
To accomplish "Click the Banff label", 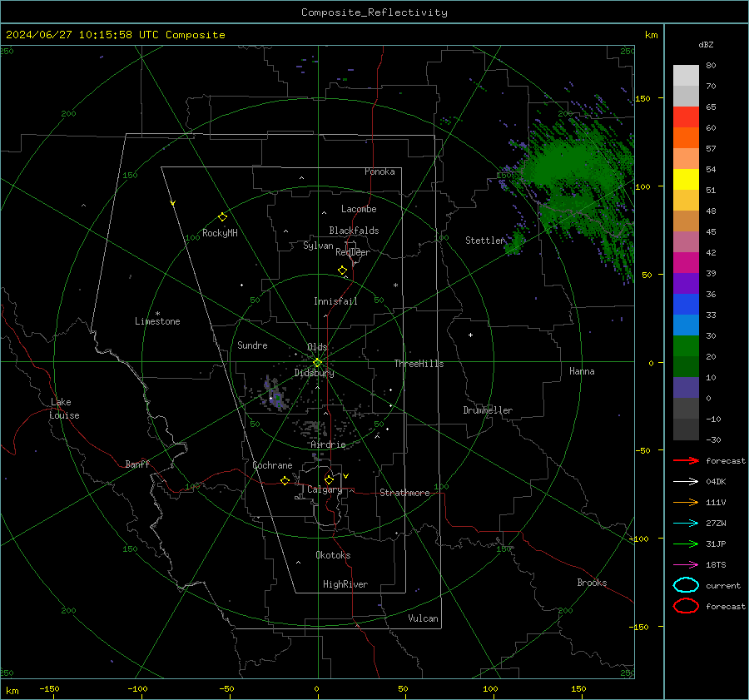I will 137,464.
